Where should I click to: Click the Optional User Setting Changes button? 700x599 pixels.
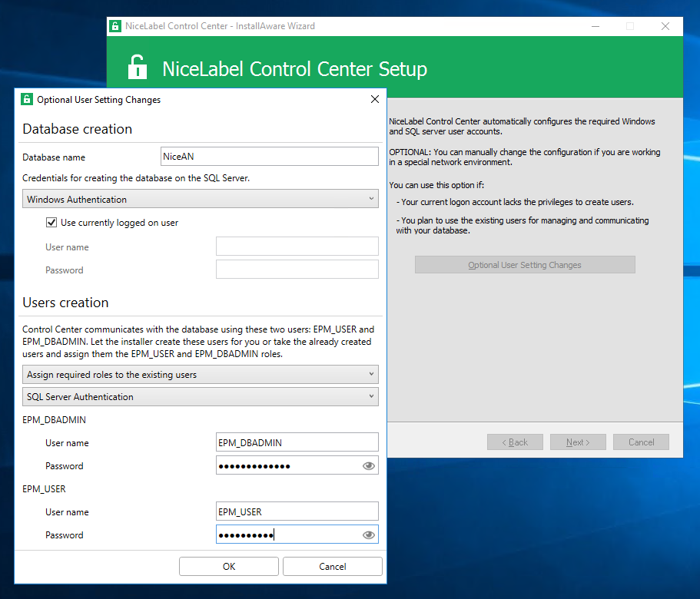525,265
